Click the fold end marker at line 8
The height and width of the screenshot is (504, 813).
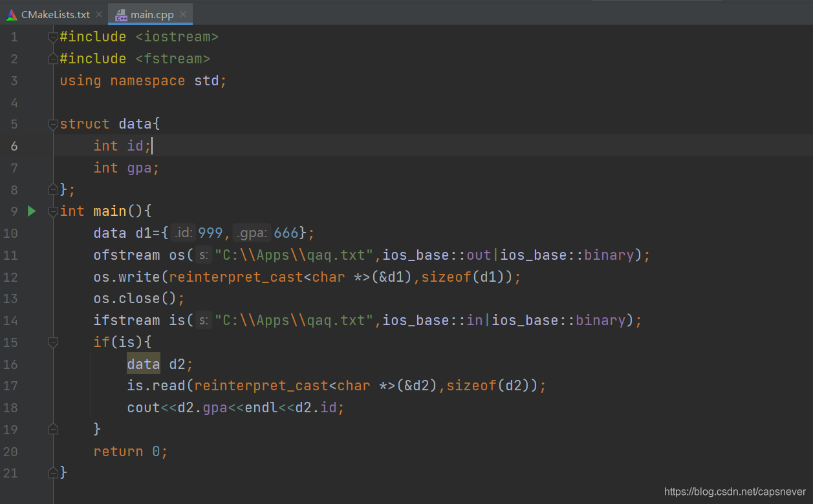click(x=54, y=189)
